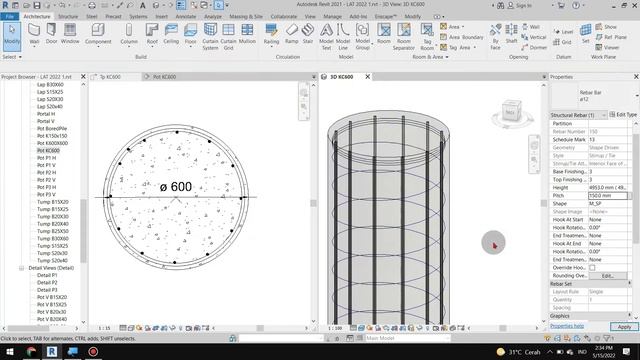Image resolution: width=640 pixels, height=360 pixels.
Task: Click Sign In at the title bar
Action: click(x=520, y=5)
